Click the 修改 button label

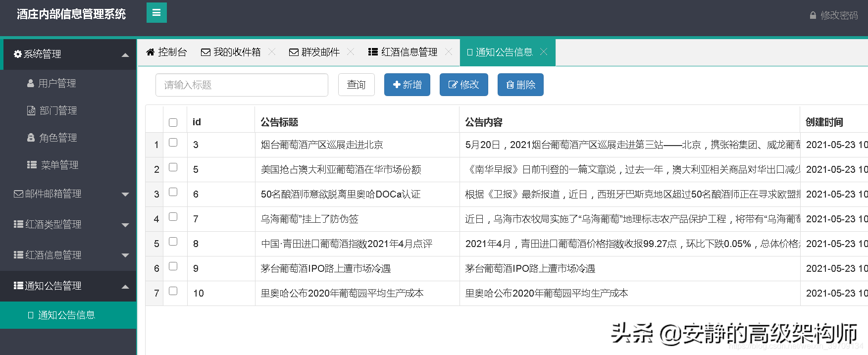pos(469,85)
